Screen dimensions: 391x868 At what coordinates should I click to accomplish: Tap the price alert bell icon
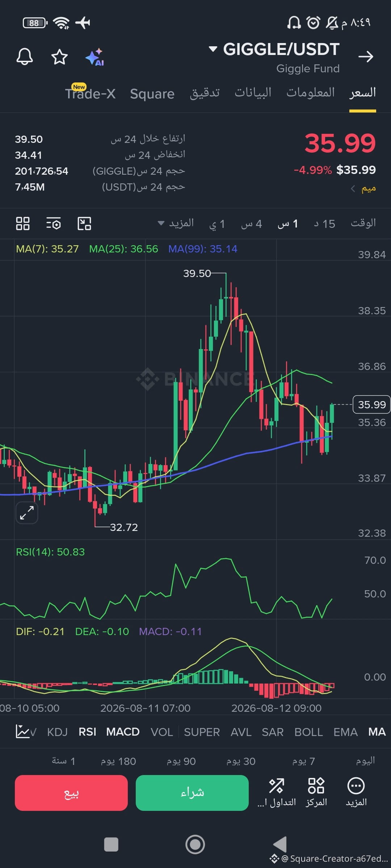pos(25,57)
